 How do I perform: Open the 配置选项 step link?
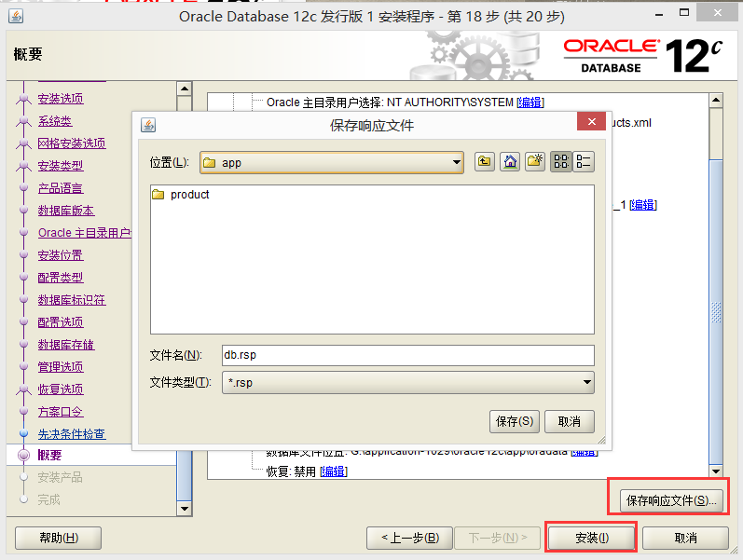61,322
